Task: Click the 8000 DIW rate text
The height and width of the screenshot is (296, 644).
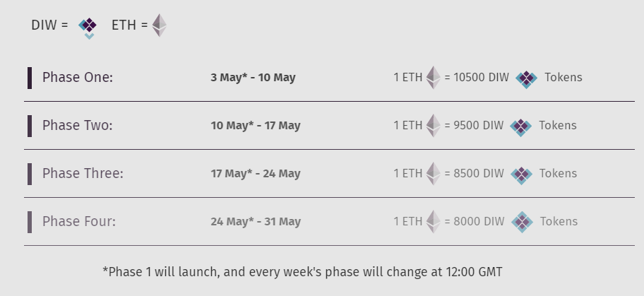Action: [x=479, y=222]
